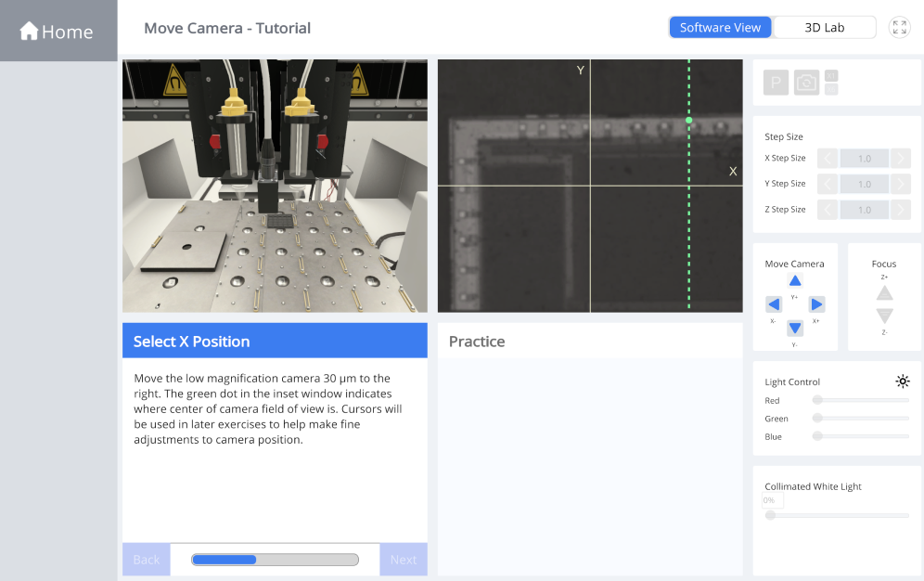This screenshot has width=924, height=581.
Task: Select X6 magnification button
Action: click(831, 90)
